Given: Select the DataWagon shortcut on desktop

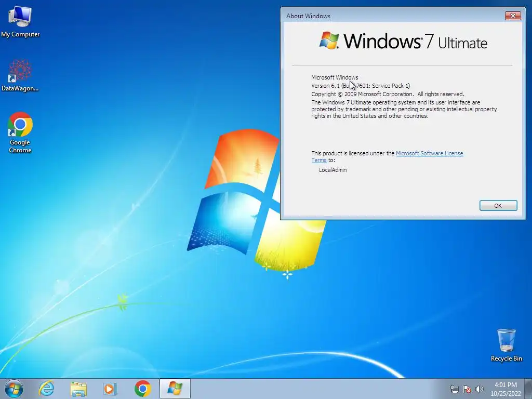Looking at the screenshot, I should point(20,75).
